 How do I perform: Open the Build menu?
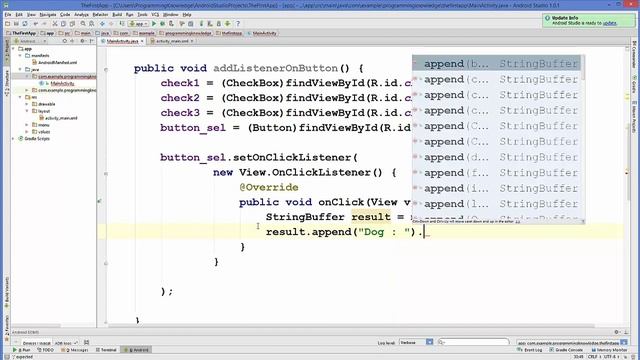pyautogui.click(x=117, y=14)
